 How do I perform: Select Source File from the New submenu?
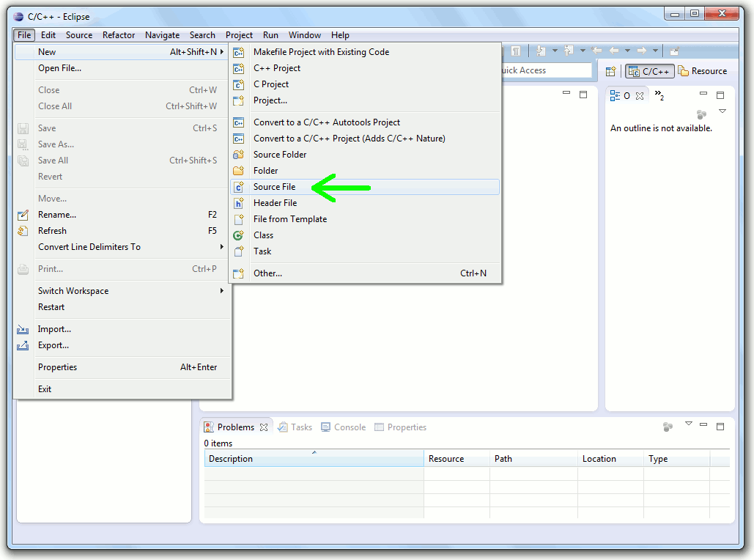(x=365, y=187)
